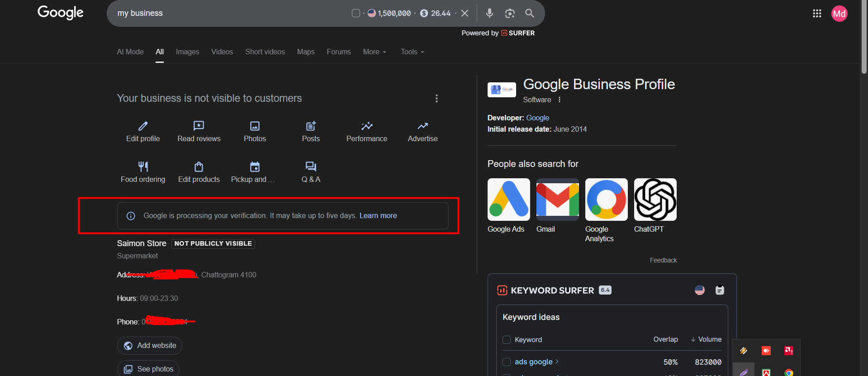Check the 'ads google' keyword checkbox
Viewport: 868px width, 376px height.
[507, 362]
